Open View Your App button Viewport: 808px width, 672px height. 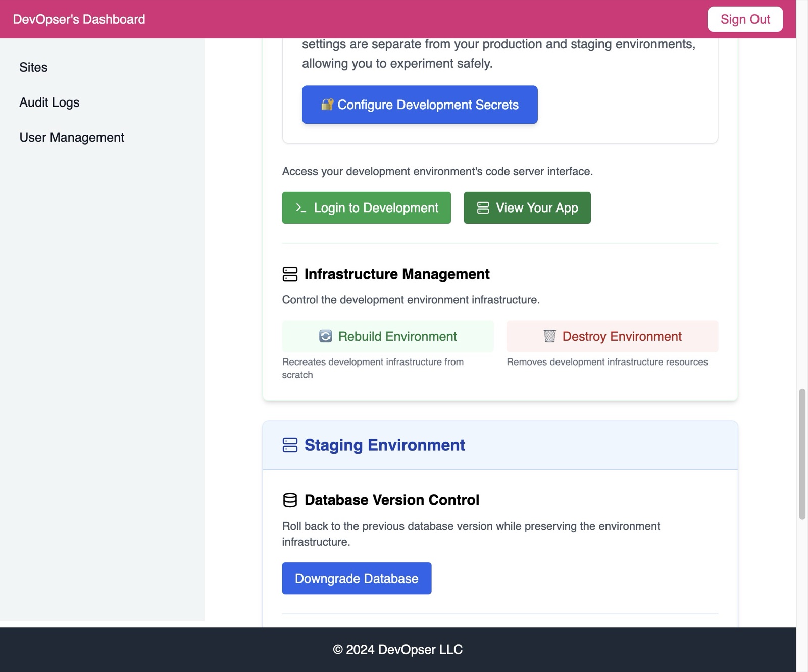coord(527,208)
